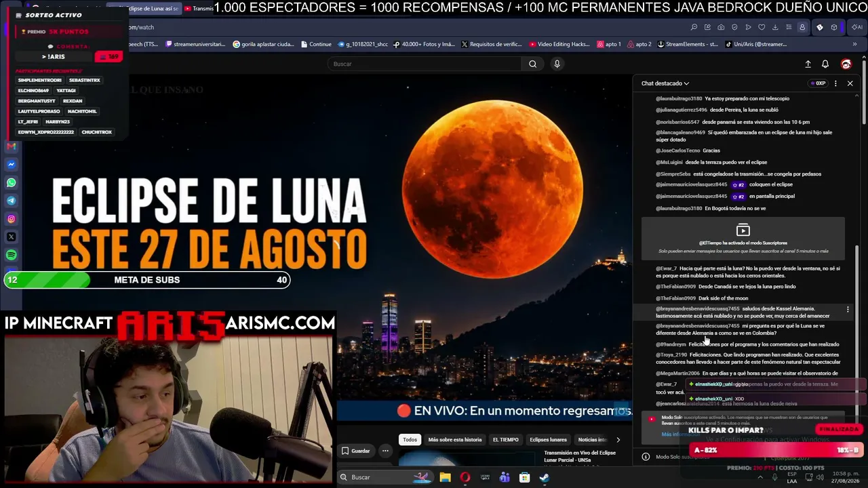Open the browser extensions cube icon
The image size is (868, 488).
tap(833, 27)
